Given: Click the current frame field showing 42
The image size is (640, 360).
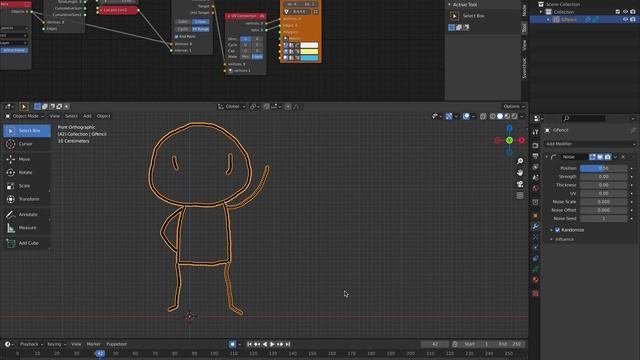Looking at the screenshot, I should pos(435,344).
